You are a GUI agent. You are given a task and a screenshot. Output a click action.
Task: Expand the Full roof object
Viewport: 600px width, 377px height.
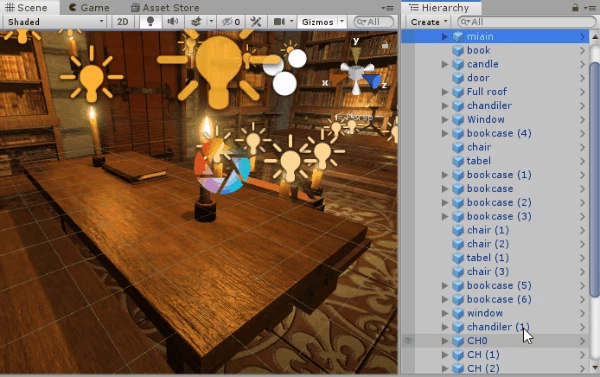point(444,91)
